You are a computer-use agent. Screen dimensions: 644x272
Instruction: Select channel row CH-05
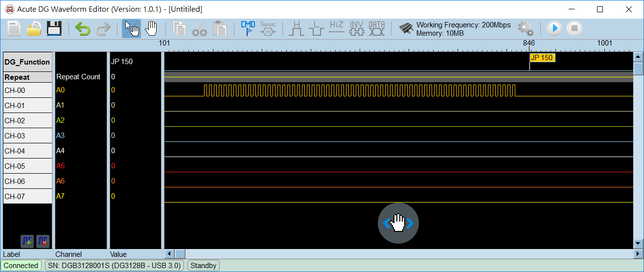[27, 166]
